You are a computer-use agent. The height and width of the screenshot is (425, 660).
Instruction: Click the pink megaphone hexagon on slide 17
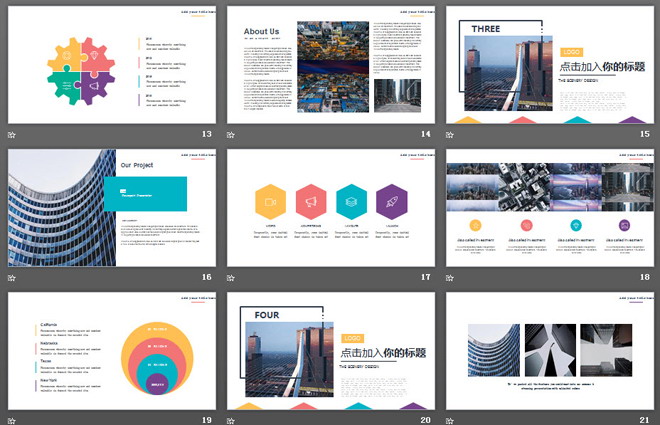[x=311, y=202]
